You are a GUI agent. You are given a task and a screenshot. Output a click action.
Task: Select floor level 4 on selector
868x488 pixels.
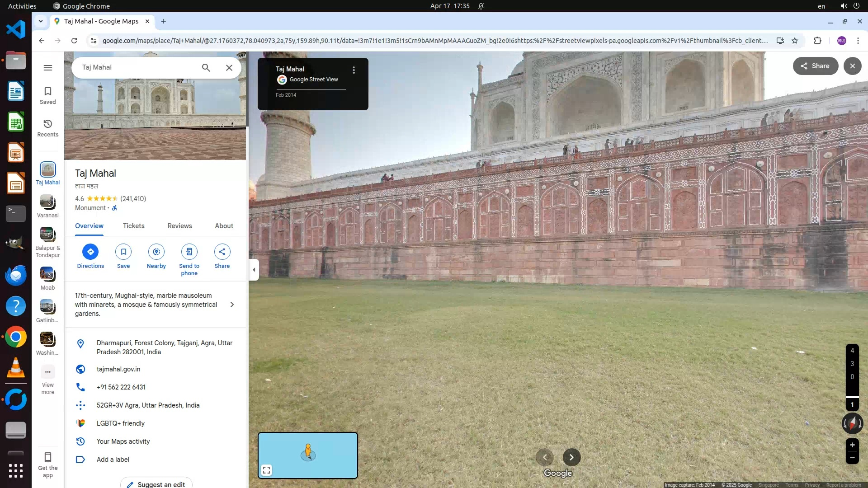point(852,351)
